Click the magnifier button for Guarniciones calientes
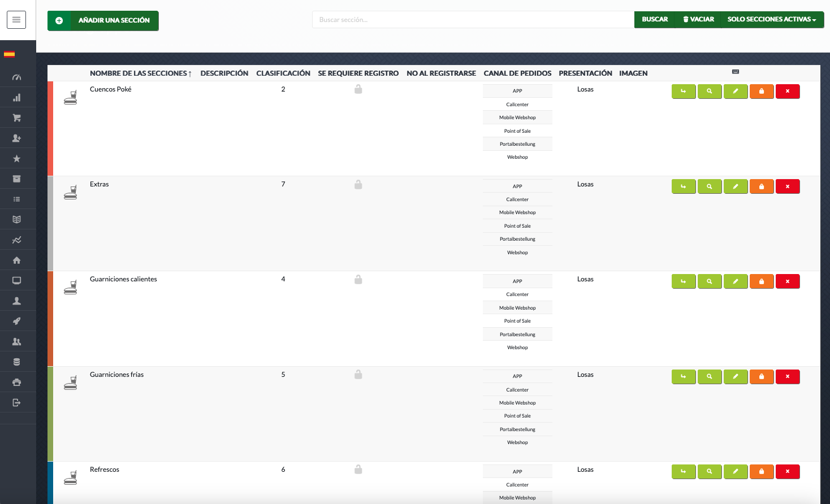The width and height of the screenshot is (830, 504). 710,281
